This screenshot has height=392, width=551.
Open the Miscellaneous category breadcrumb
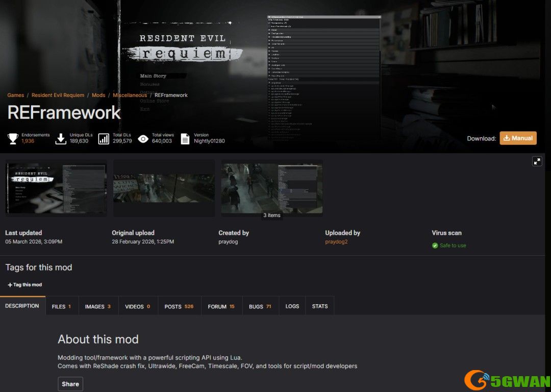point(130,95)
